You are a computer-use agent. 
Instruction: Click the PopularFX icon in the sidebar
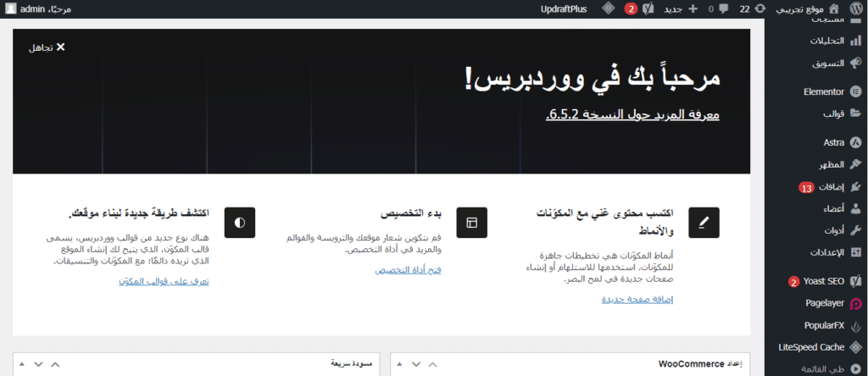click(x=856, y=326)
